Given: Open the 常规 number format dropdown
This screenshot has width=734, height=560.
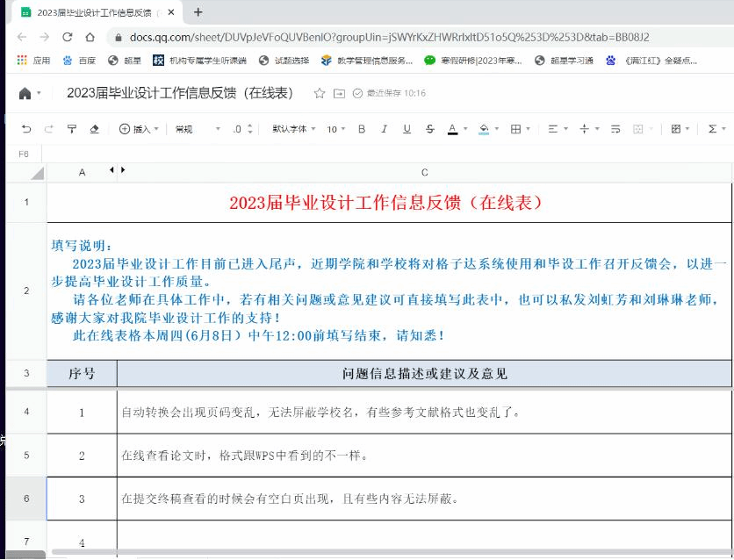Looking at the screenshot, I should click(198, 129).
